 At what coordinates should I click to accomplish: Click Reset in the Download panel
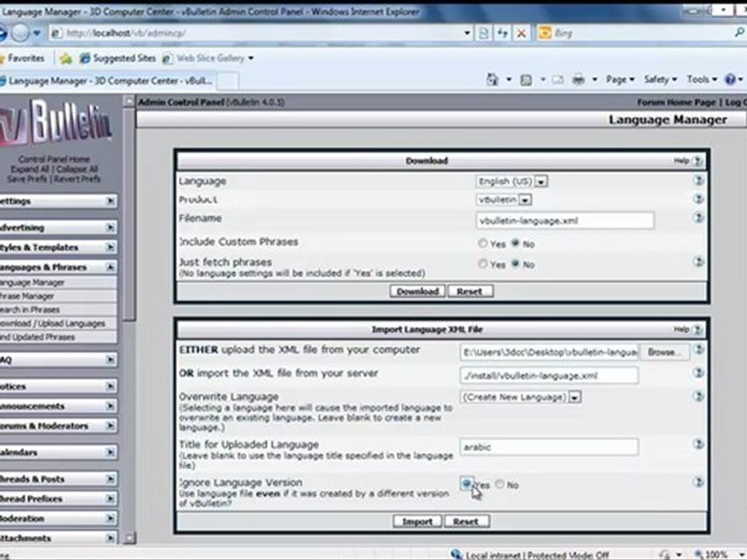pyautogui.click(x=470, y=292)
